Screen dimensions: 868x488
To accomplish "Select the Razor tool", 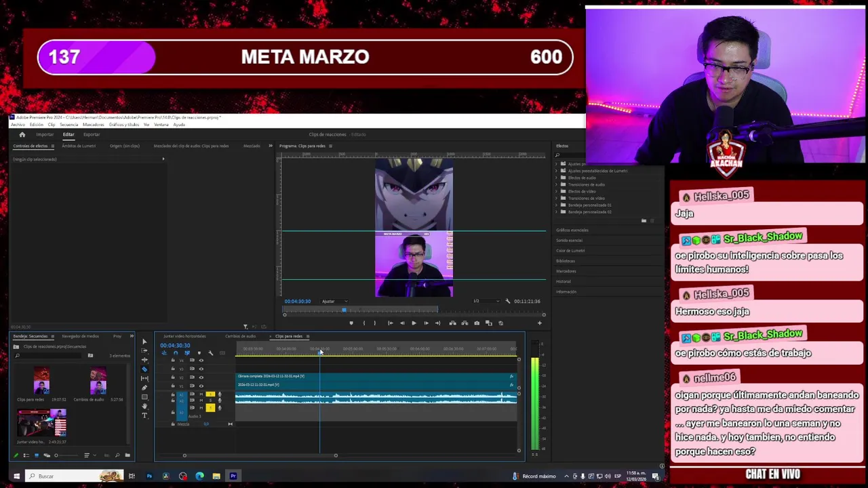I will [144, 369].
